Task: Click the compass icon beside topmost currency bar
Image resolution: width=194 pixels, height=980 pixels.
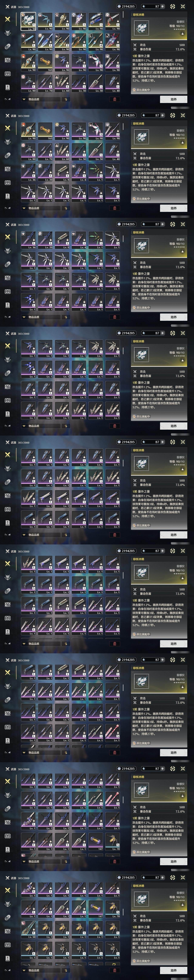Action: 173,7
